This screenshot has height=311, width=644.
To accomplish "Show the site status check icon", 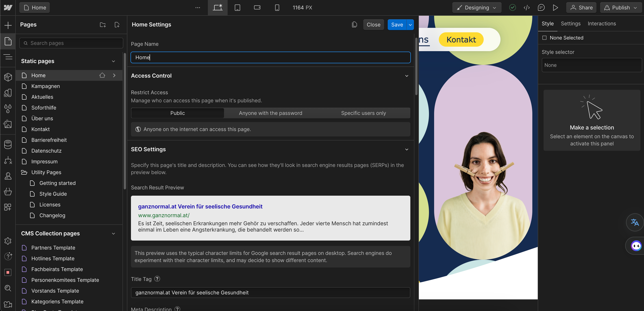I will [512, 7].
